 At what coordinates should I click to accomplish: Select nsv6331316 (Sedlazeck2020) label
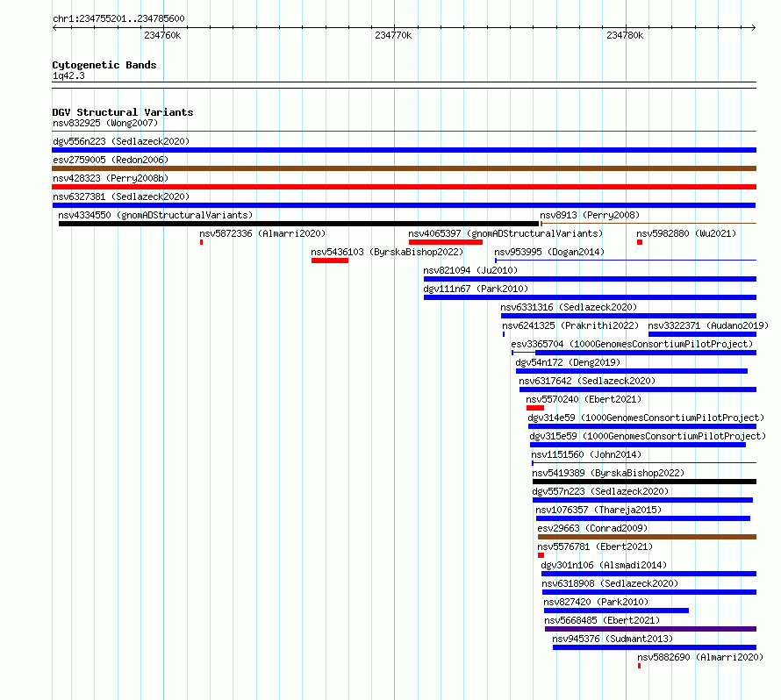pyautogui.click(x=569, y=307)
